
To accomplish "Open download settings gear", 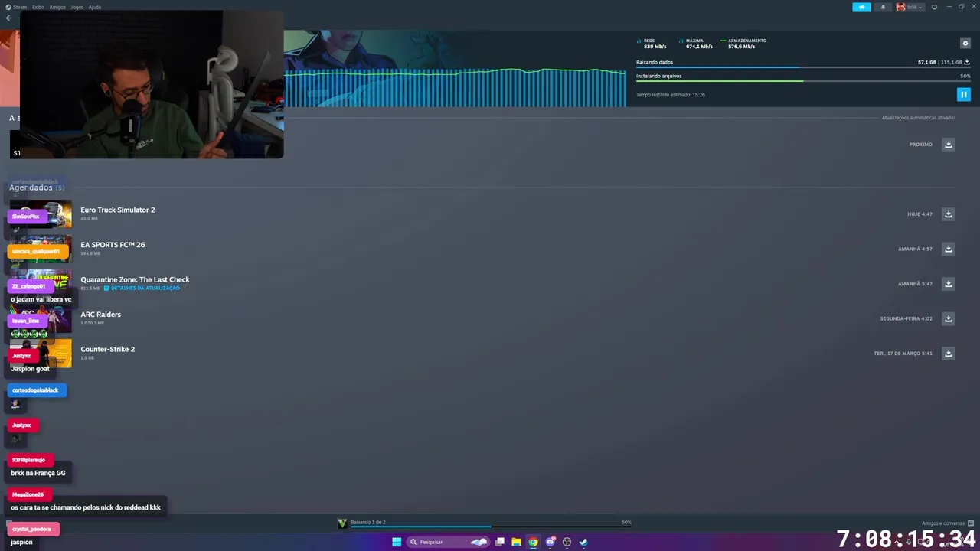I will point(965,44).
